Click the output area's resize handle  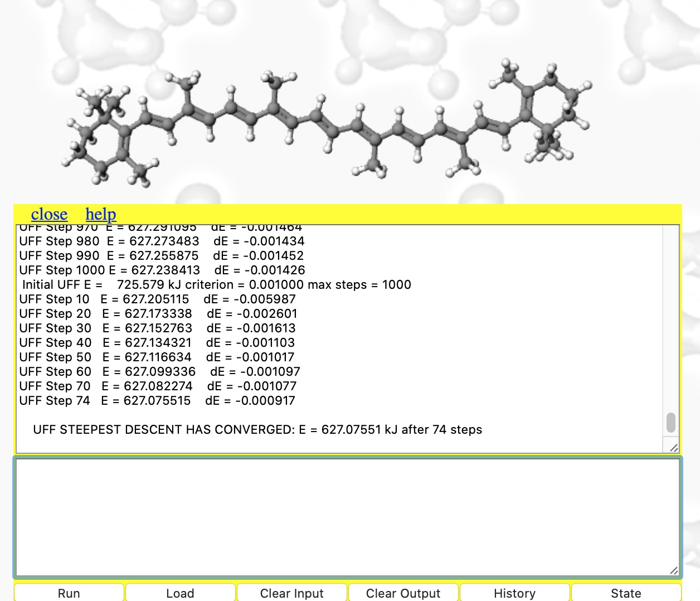click(x=674, y=448)
